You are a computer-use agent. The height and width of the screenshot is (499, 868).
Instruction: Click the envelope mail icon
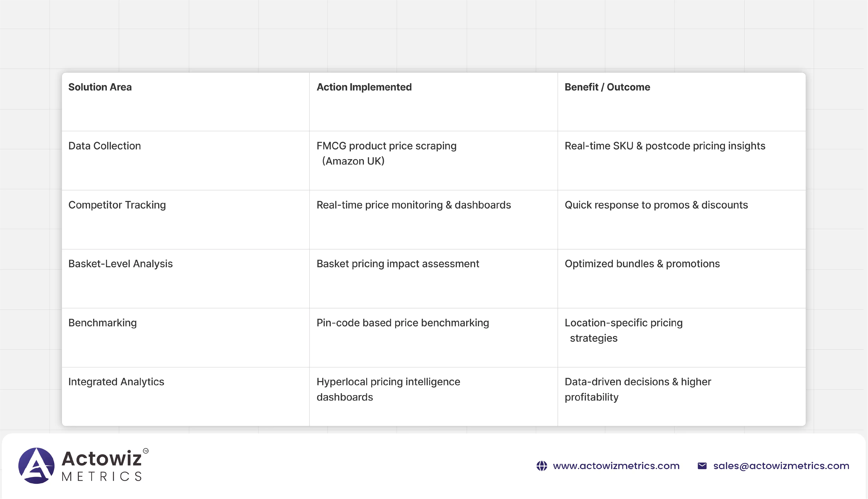[x=702, y=466]
